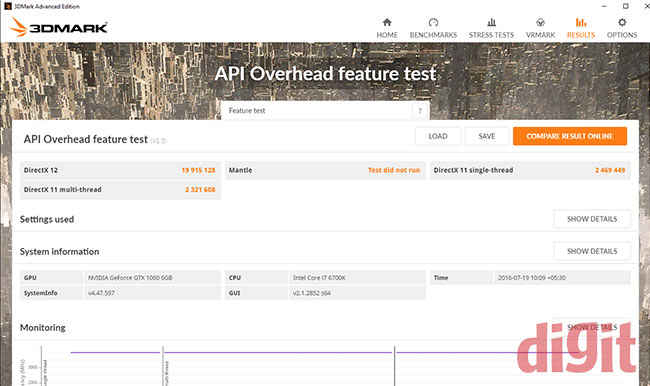Image resolution: width=650 pixels, height=386 pixels.
Task: Click Mantle 'Test did not run' text
Action: click(394, 170)
